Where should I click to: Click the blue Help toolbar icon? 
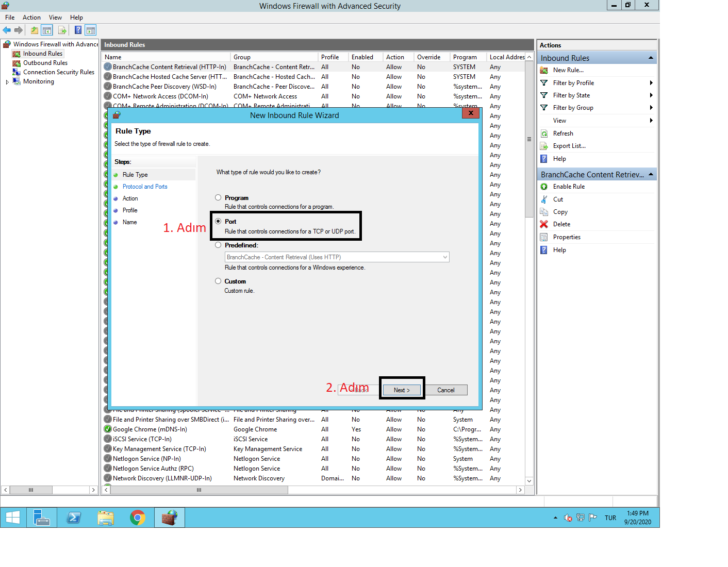click(78, 30)
